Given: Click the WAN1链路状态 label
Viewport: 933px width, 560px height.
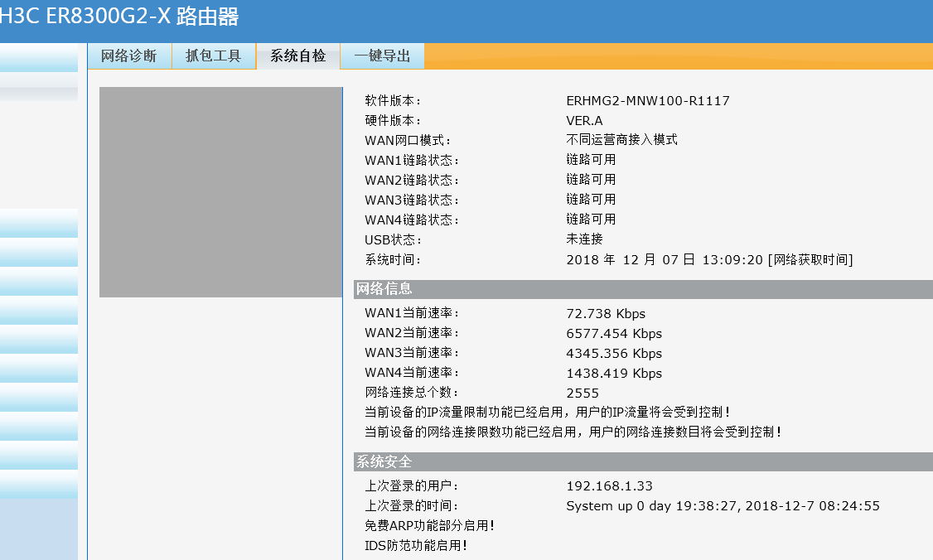Looking at the screenshot, I should click(412, 160).
